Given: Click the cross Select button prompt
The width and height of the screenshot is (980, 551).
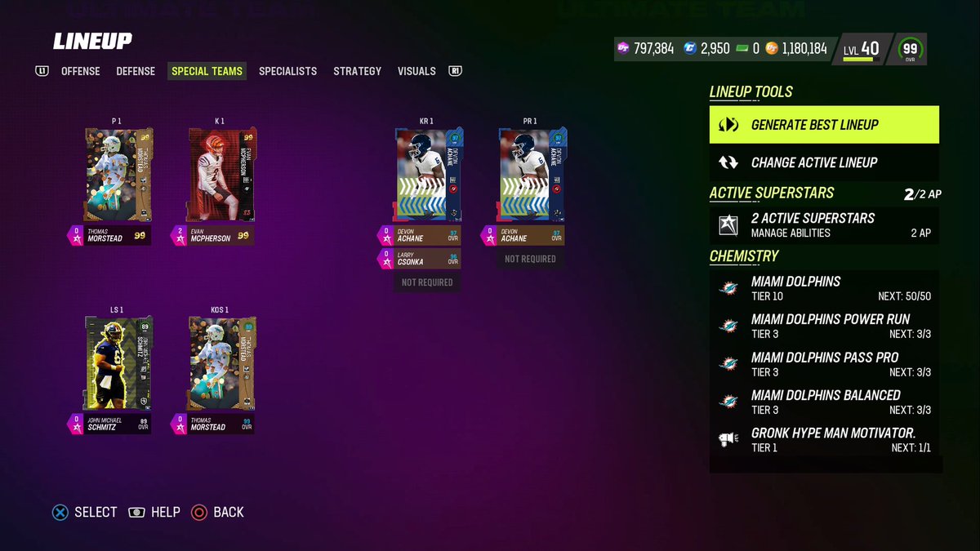Looking at the screenshot, I should point(85,512).
